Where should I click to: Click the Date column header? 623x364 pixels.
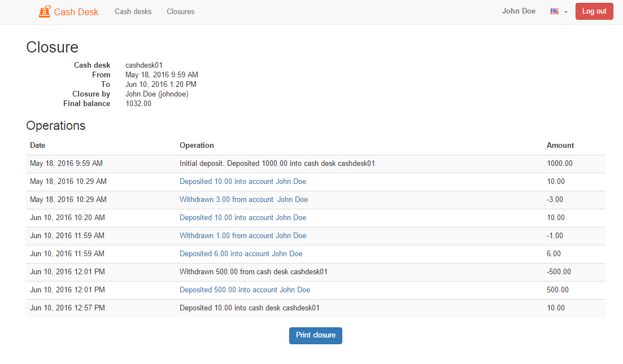coord(37,146)
